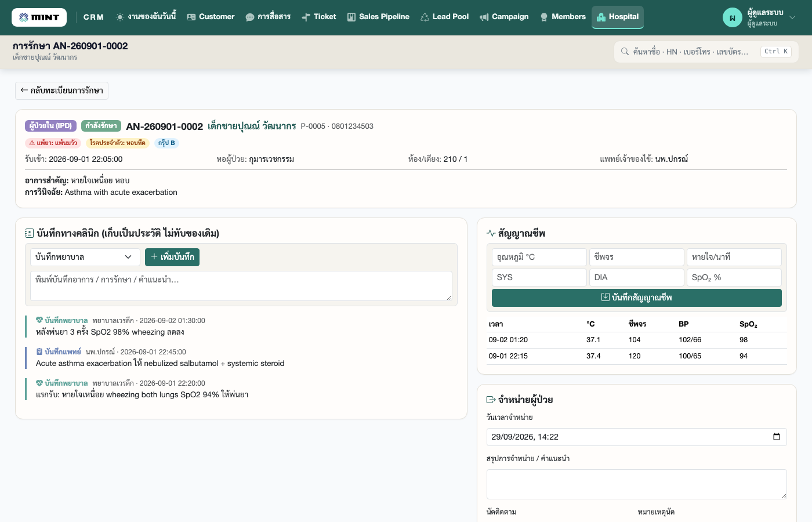Open the discharge date calendar picker icon

[x=777, y=437]
